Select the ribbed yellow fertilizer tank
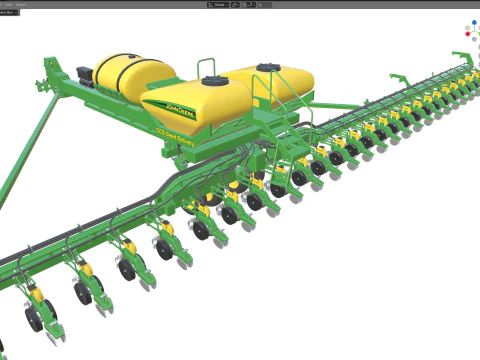 click(x=133, y=77)
